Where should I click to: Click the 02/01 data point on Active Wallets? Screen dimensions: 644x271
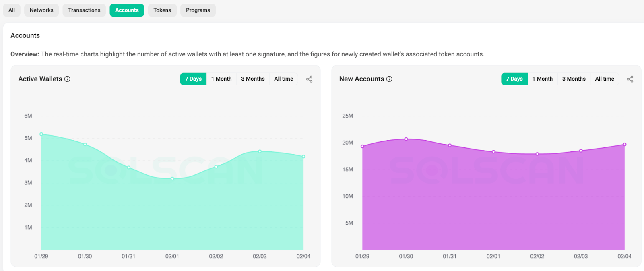point(172,178)
